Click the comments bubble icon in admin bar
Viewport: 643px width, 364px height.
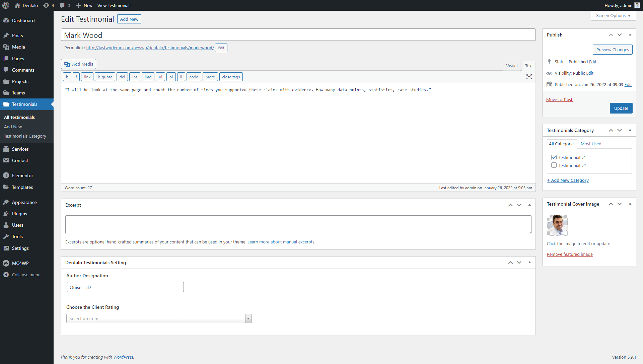(62, 5)
